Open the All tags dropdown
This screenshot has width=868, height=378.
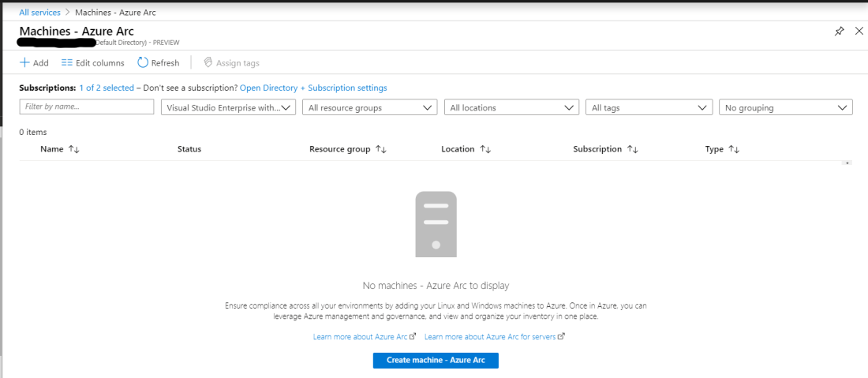(649, 107)
